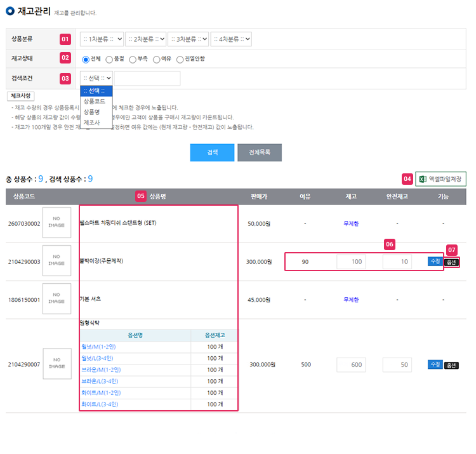Open product thumbnail for code 2104290003
The width and height of the screenshot is (476, 454).
(56, 260)
